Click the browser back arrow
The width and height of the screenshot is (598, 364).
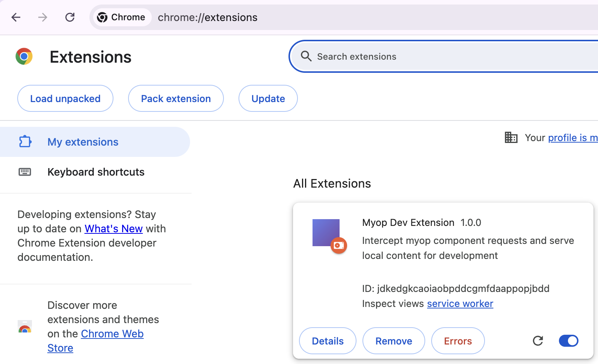coord(16,17)
